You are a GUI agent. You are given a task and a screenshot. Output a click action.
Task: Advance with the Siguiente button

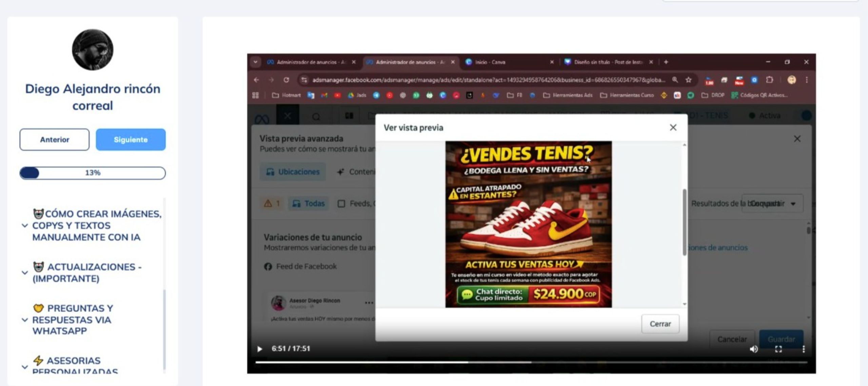click(131, 139)
